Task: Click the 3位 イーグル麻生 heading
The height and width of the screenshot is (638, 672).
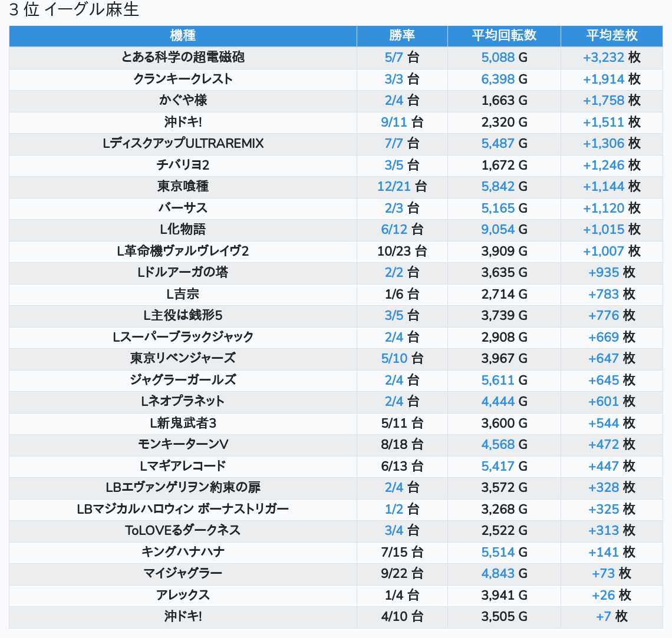Action: [74, 10]
